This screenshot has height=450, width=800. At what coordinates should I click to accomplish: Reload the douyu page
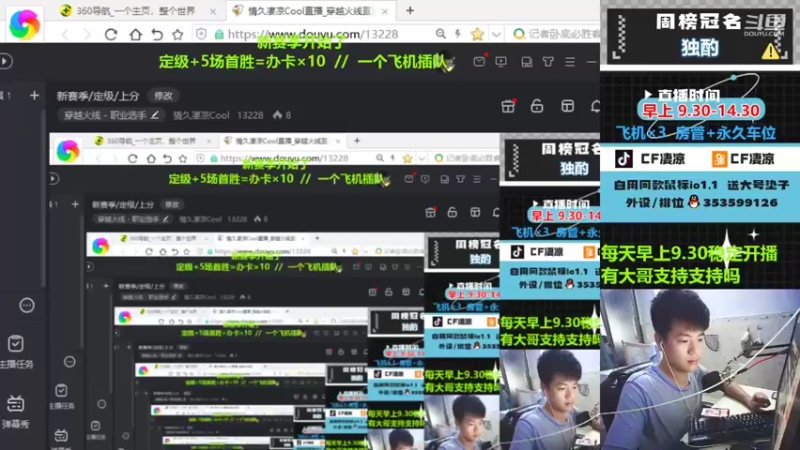pos(111,34)
